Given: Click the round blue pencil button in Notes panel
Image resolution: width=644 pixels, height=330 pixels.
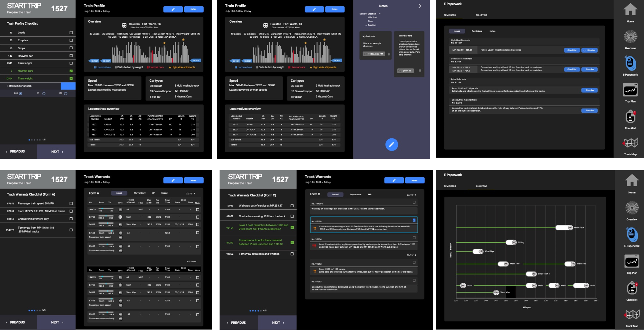Looking at the screenshot, I should 391,144.
